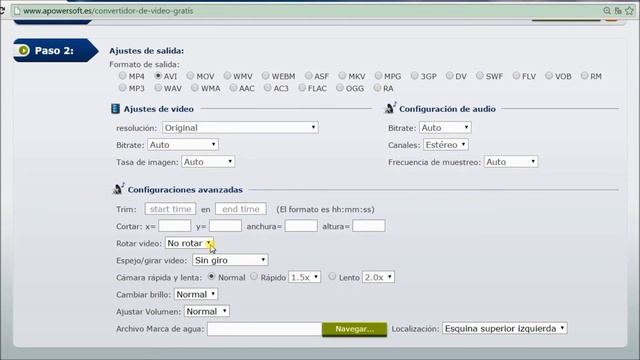Click the Trim end time field
This screenshot has height=360, width=640.
coord(241,209)
